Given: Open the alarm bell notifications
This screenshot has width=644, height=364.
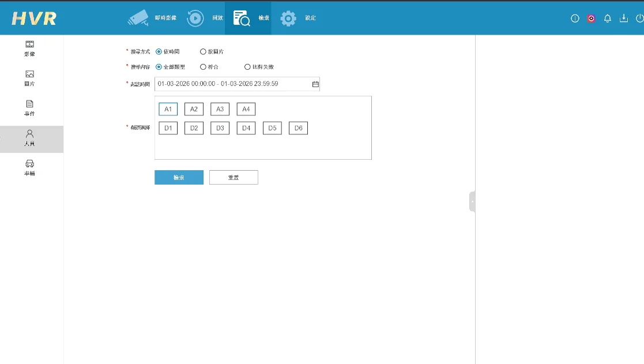Looking at the screenshot, I should point(607,18).
